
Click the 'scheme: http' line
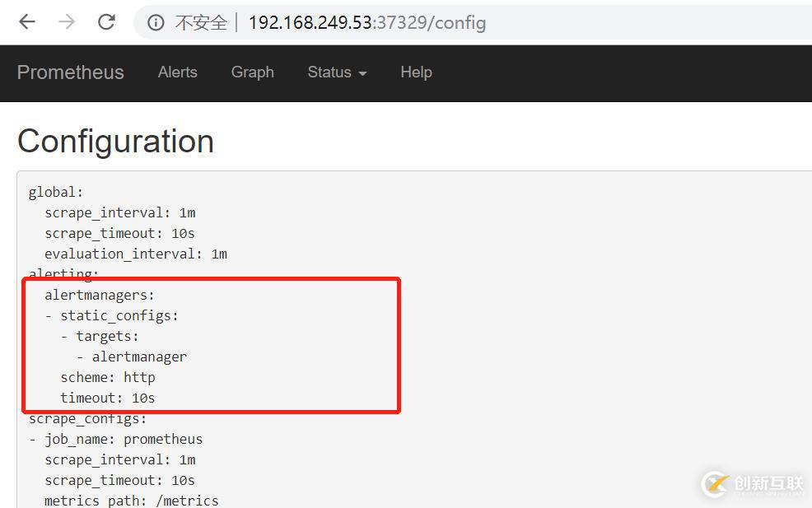[108, 378]
